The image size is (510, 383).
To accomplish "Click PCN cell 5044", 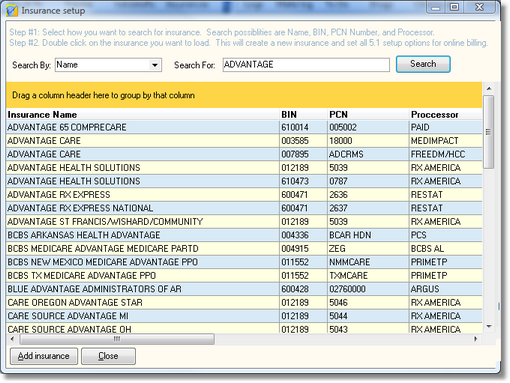I will 368,316.
